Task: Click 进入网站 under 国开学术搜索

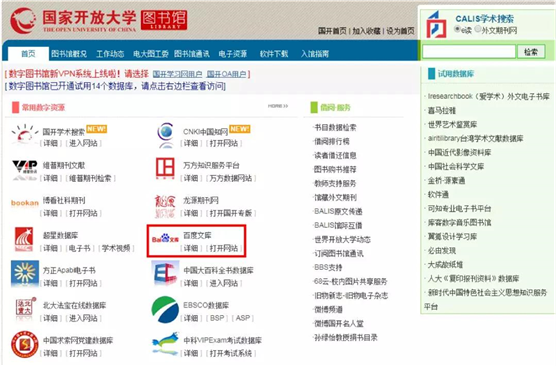Action: pos(83,143)
